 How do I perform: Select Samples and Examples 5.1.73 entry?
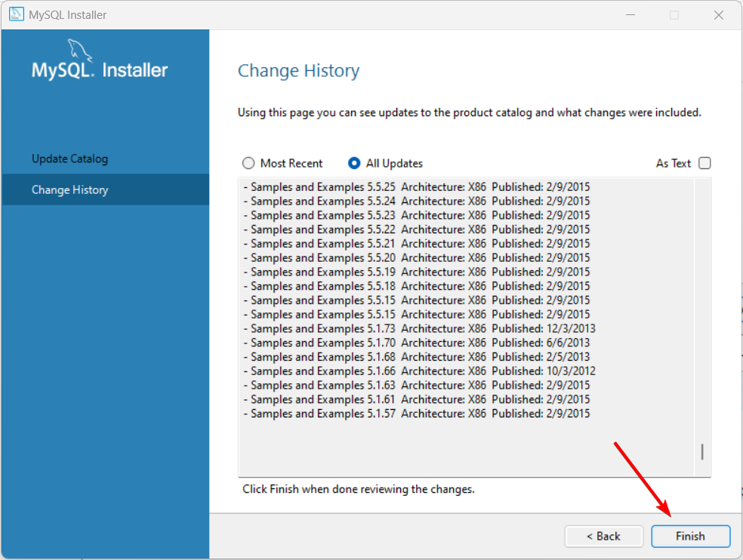[419, 329]
